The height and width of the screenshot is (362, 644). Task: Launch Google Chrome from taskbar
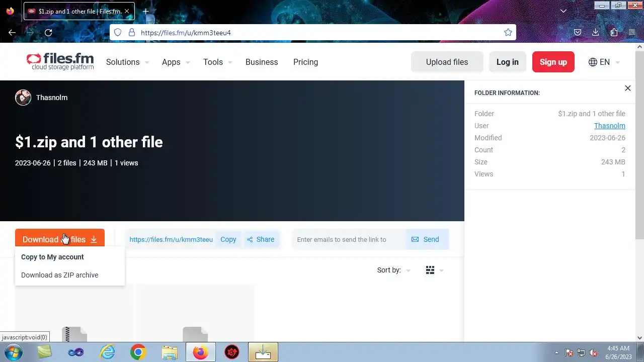(x=138, y=352)
